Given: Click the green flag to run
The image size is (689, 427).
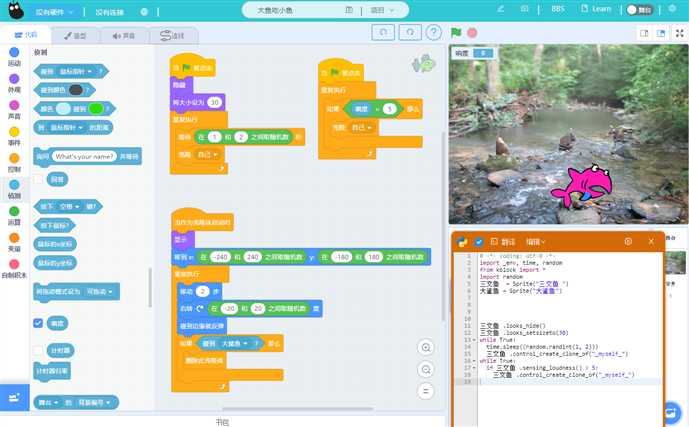Looking at the screenshot, I should pos(457,32).
